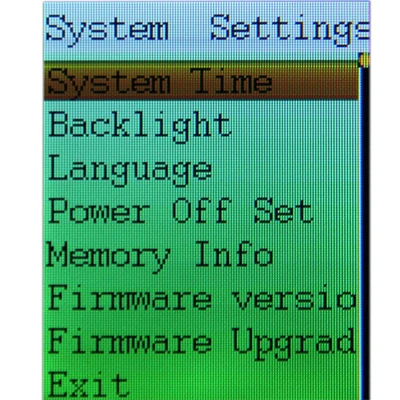Set the clock via System Time row
400x400 pixels.
click(201, 81)
